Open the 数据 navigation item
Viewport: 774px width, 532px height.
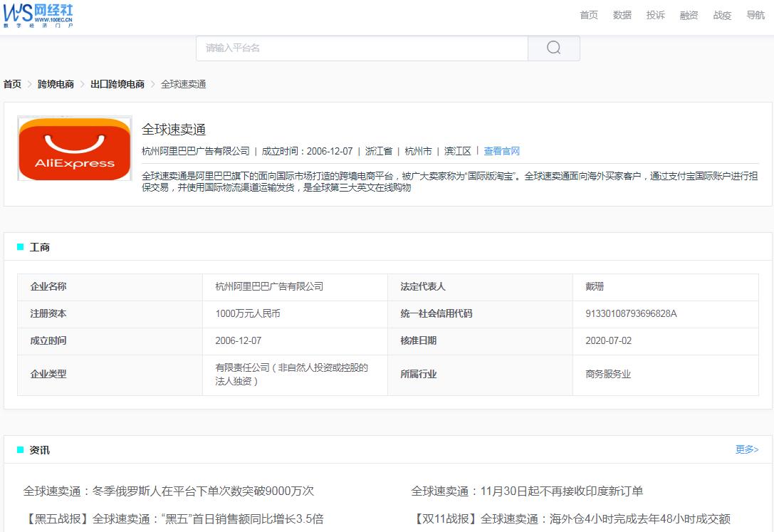coord(622,15)
